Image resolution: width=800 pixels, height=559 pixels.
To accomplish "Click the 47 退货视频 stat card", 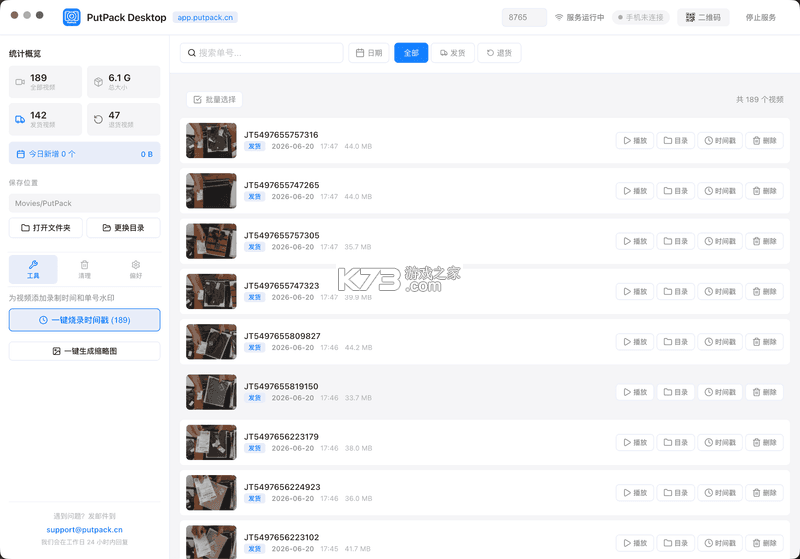I will (x=123, y=119).
